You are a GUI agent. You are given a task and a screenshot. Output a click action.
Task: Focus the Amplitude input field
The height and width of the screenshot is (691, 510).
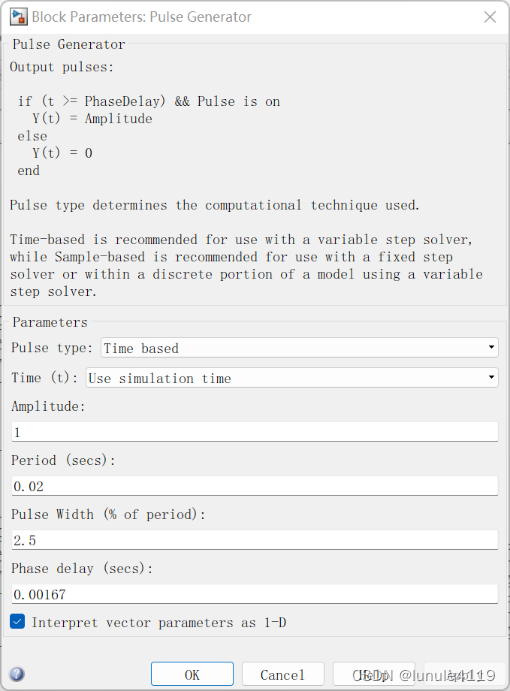coord(255,432)
